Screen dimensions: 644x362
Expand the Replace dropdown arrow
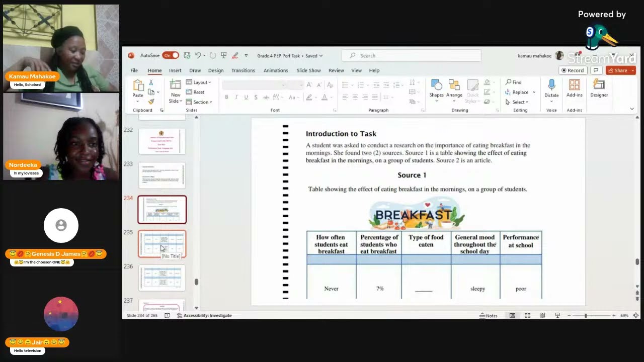click(534, 93)
